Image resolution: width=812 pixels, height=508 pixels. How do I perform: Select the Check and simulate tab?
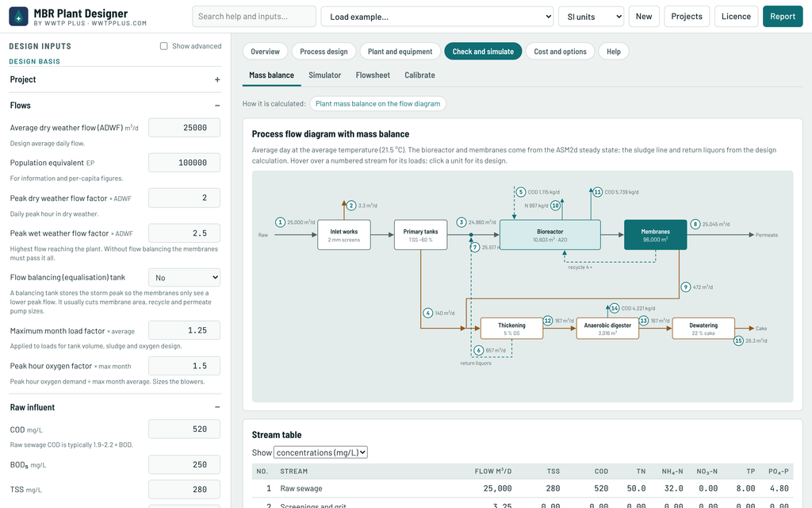pyautogui.click(x=483, y=52)
